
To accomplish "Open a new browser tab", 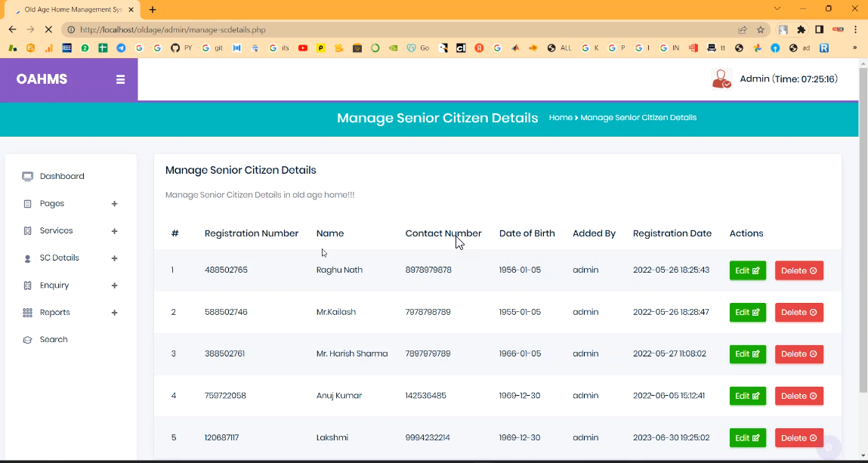I will click(153, 10).
